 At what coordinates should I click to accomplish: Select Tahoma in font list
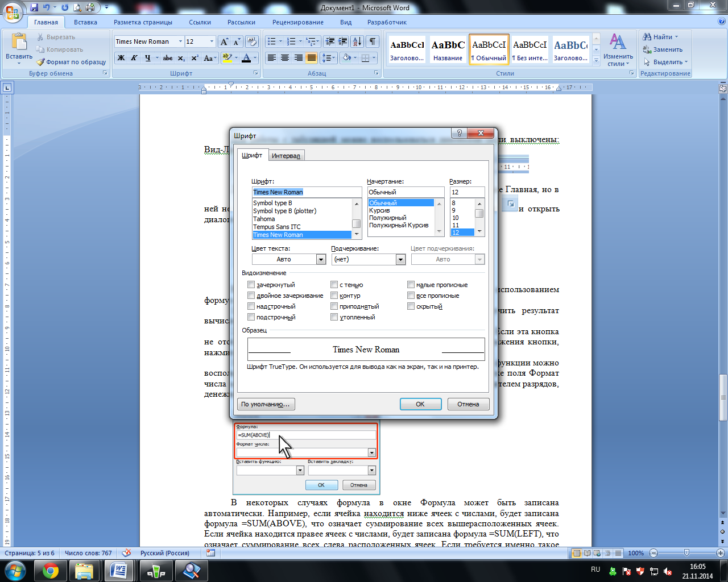[x=302, y=219]
